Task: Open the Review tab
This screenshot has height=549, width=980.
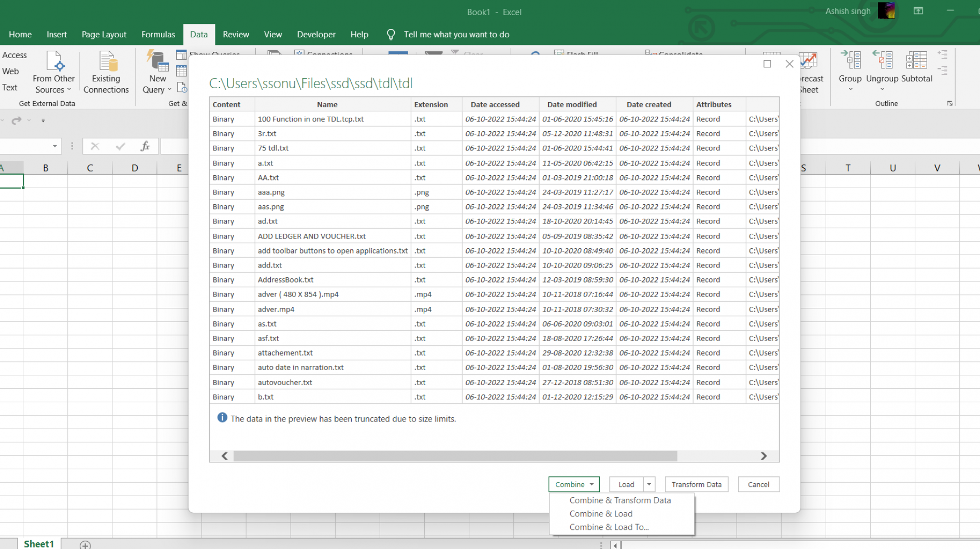Action: pyautogui.click(x=236, y=34)
